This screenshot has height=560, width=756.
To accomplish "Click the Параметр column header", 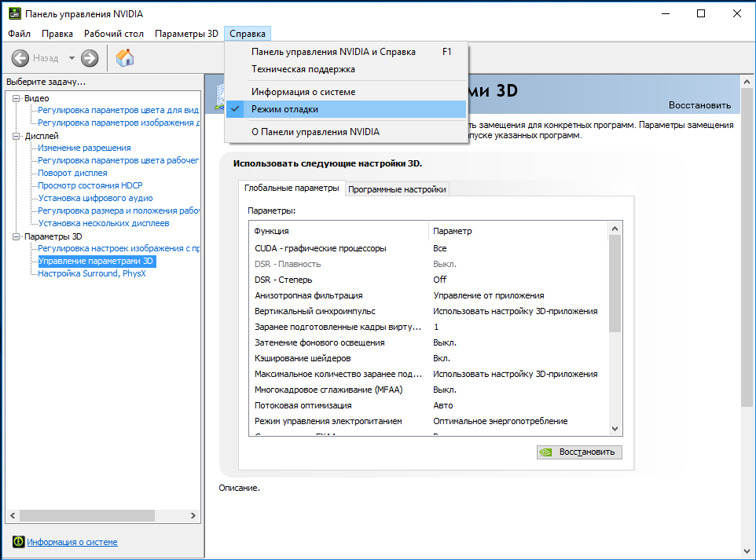I will (519, 232).
